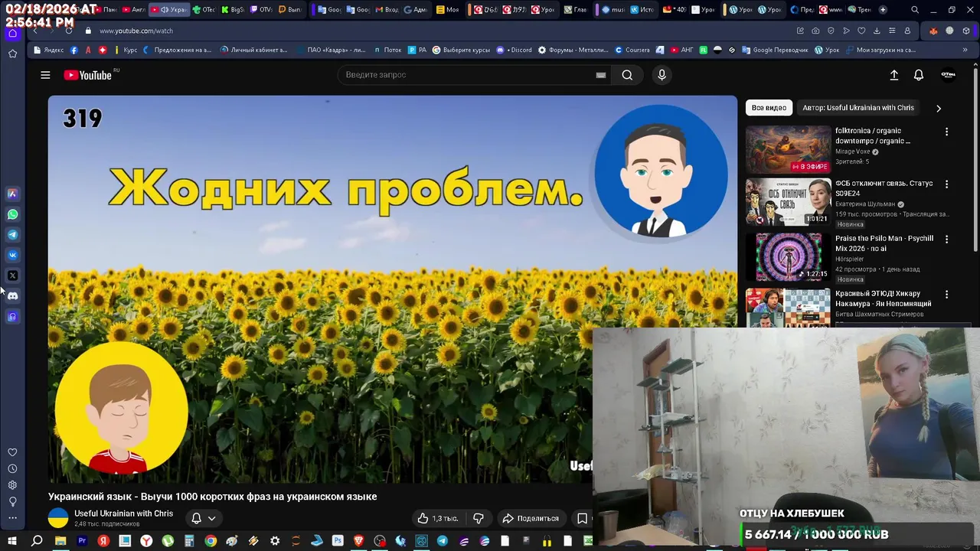This screenshot has width=980, height=551.
Task: Open options for Красивый ЭТЮД video
Action: click(946, 295)
